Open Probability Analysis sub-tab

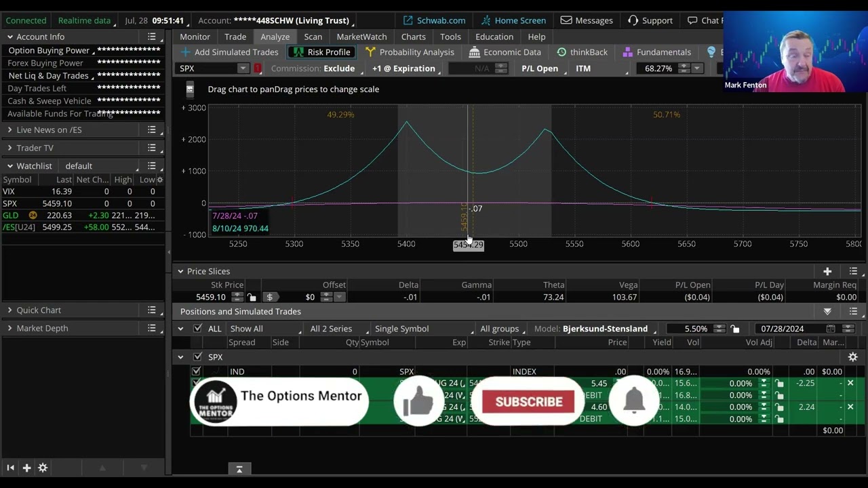(410, 52)
